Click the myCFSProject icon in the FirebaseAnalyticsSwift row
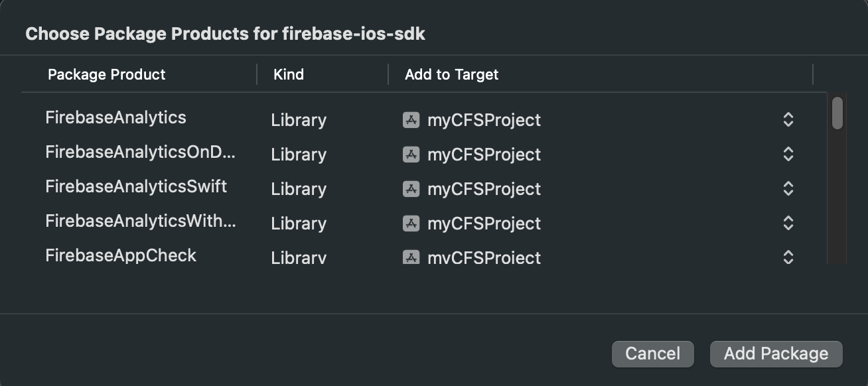 tap(411, 189)
